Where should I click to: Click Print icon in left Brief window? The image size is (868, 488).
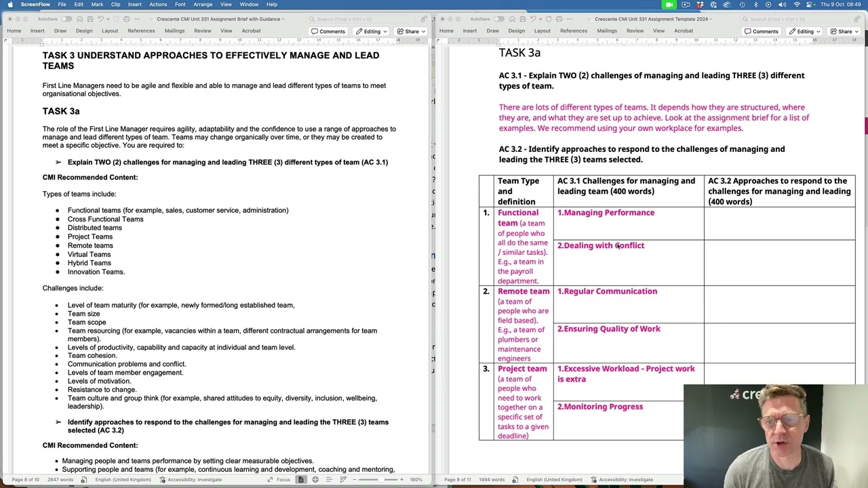pyautogui.click(x=127, y=19)
